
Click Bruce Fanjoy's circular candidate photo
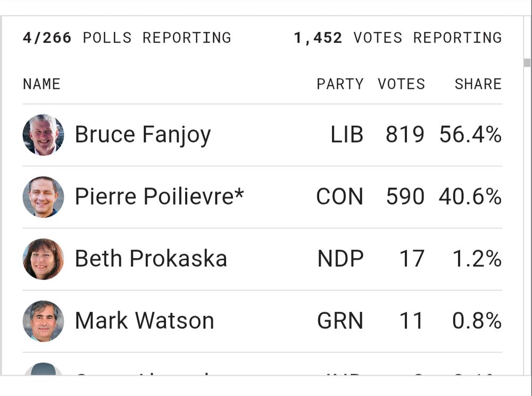(x=44, y=135)
